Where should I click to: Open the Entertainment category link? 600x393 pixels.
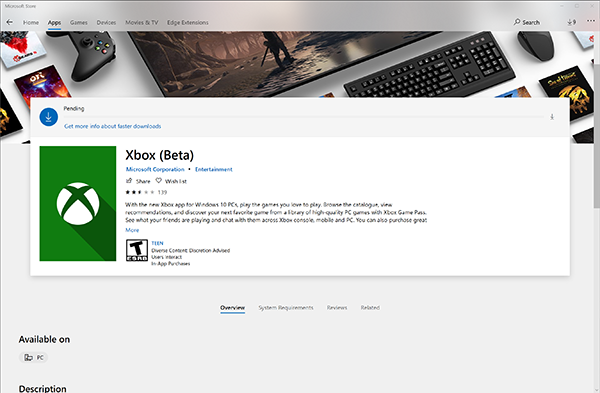214,169
